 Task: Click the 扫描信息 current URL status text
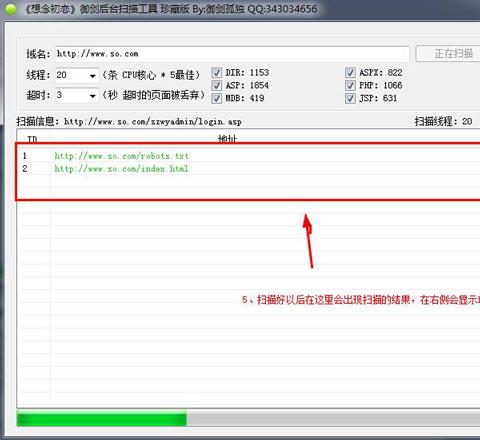pyautogui.click(x=129, y=122)
